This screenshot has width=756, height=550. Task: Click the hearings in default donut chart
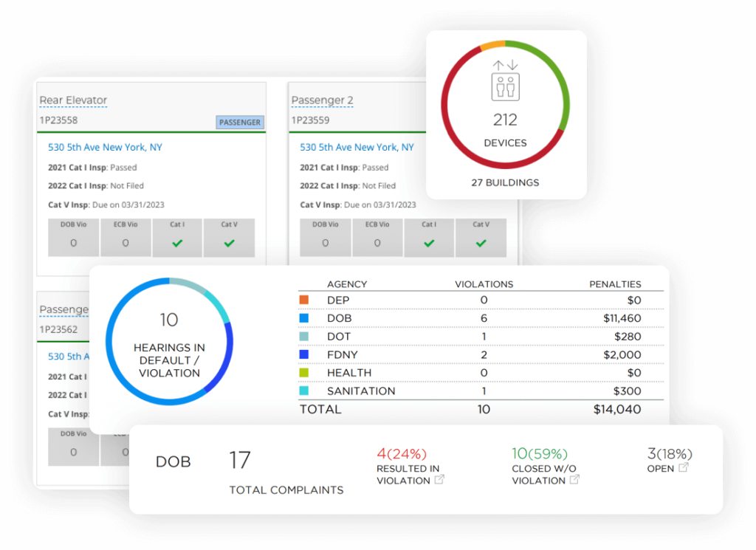coord(169,342)
